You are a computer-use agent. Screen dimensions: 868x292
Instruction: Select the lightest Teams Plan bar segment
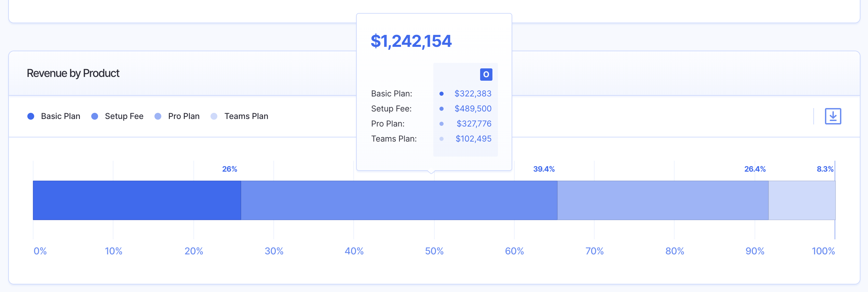(802, 200)
